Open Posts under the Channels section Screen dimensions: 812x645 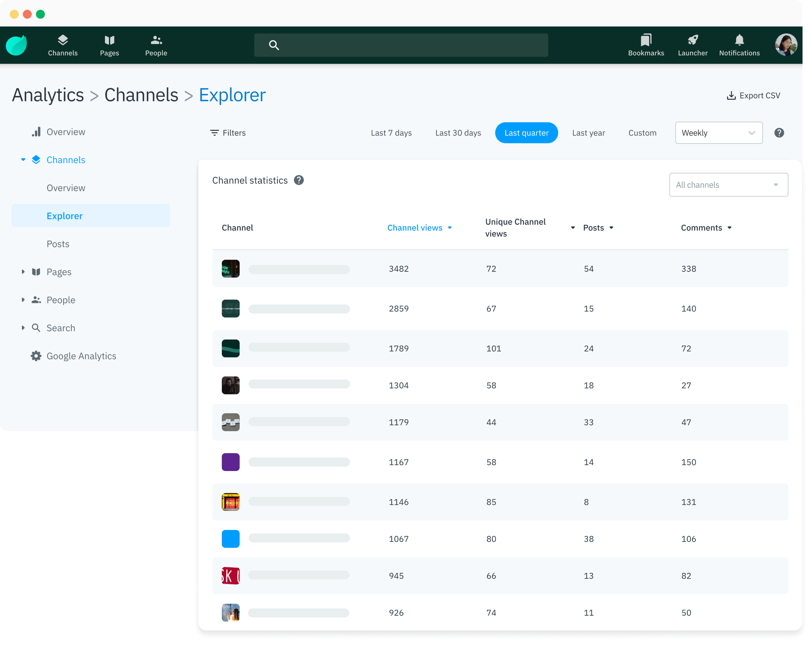pyautogui.click(x=58, y=244)
